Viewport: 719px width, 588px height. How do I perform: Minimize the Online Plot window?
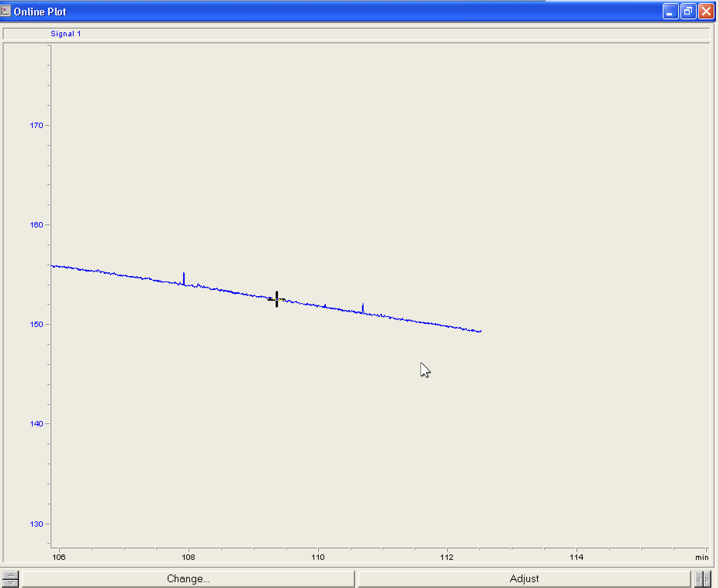tap(670, 12)
